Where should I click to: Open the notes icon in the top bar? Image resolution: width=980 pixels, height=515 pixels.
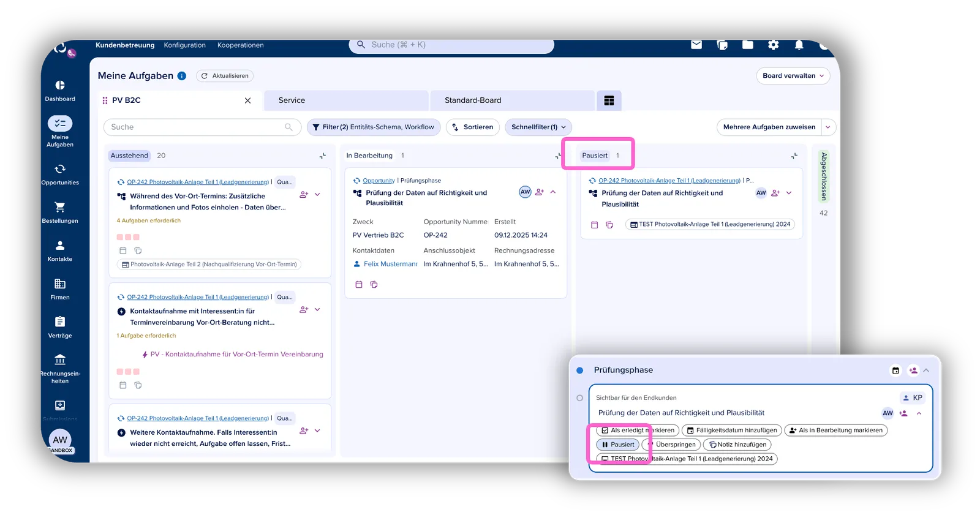point(722,45)
